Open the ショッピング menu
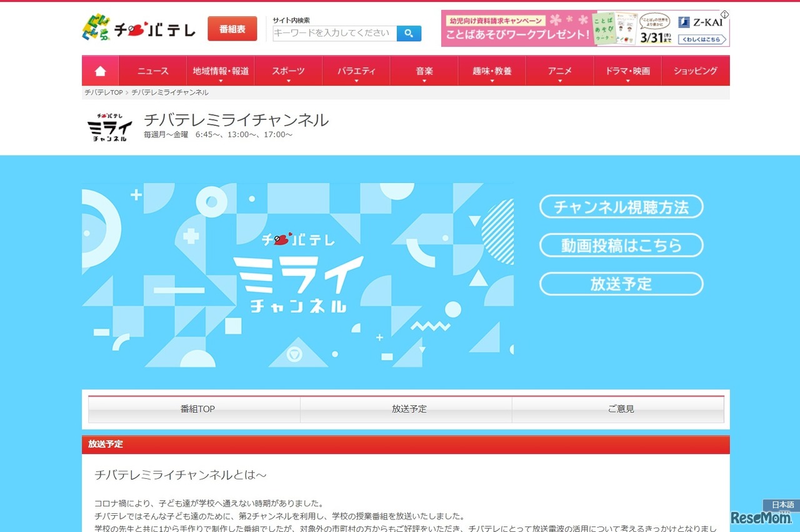Screen dimensions: 800x532 (x=696, y=71)
